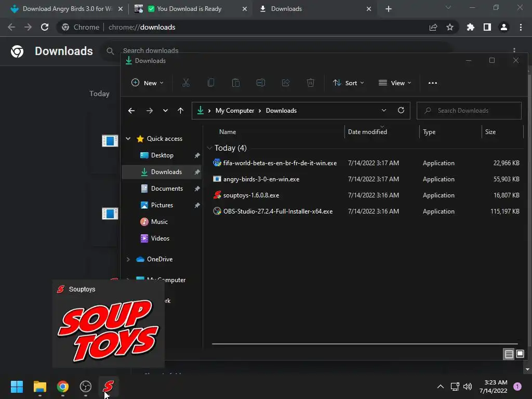Click the Cut icon in Explorer toolbar

185,83
